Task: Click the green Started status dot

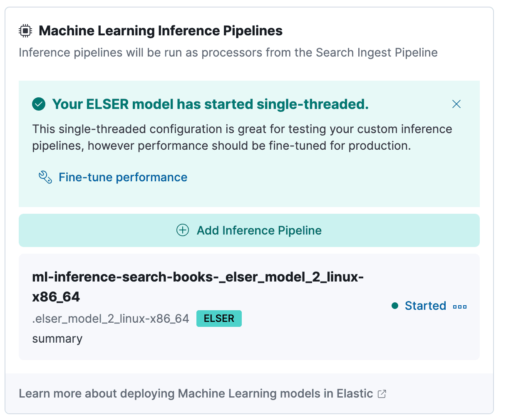Action: click(x=394, y=306)
